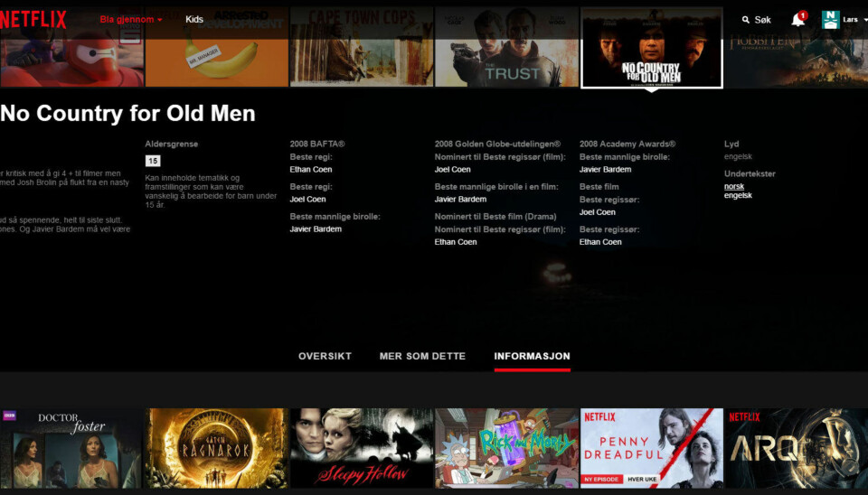Open the Sleepy Hollow thumbnail
The width and height of the screenshot is (868, 495).
click(x=362, y=448)
